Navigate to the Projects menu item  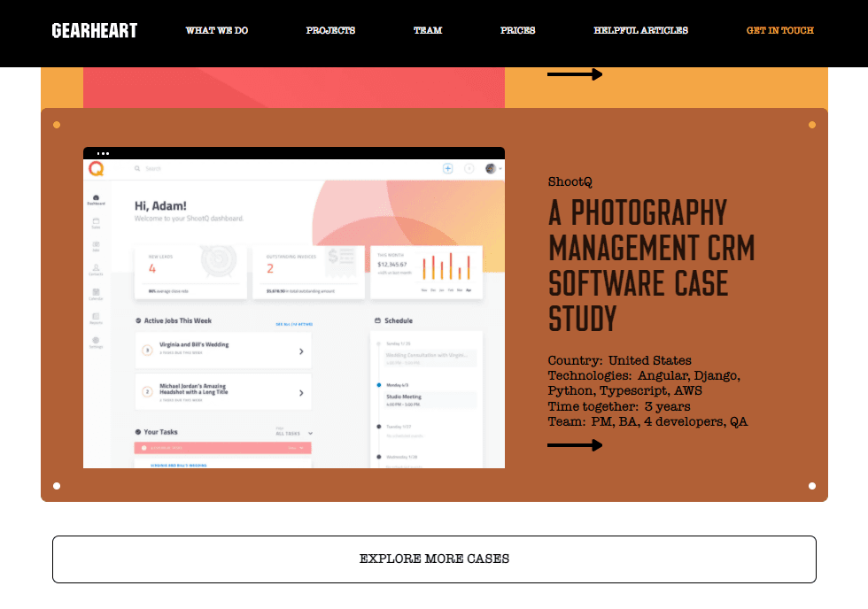330,31
